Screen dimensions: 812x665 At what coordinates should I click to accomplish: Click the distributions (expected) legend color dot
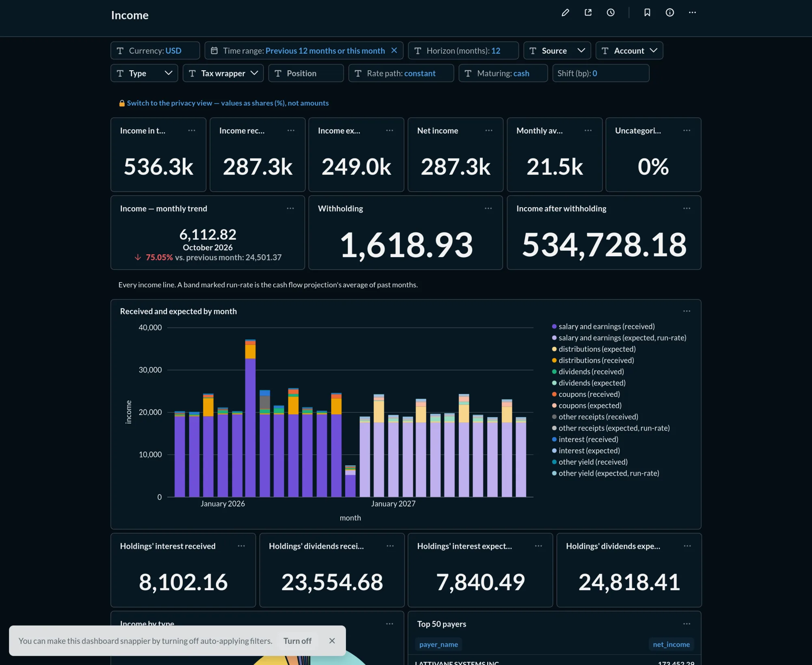tap(554, 349)
